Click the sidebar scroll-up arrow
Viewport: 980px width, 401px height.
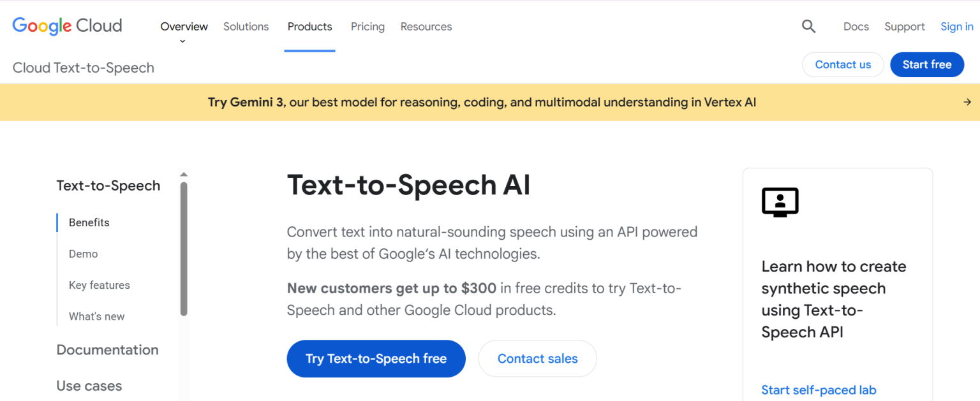184,174
